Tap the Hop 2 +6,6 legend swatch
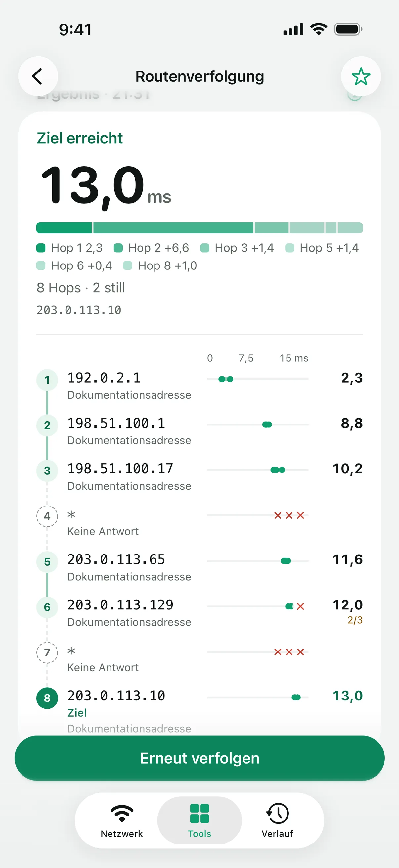 [118, 248]
